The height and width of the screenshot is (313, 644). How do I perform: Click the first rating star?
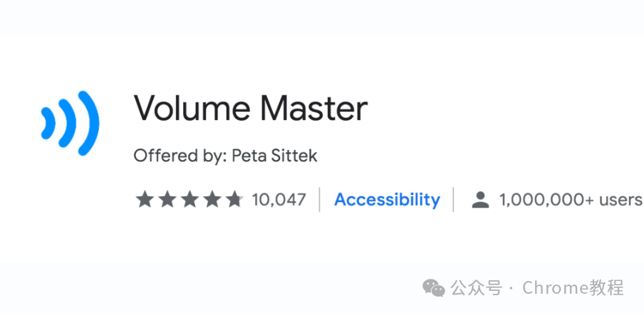click(x=145, y=199)
